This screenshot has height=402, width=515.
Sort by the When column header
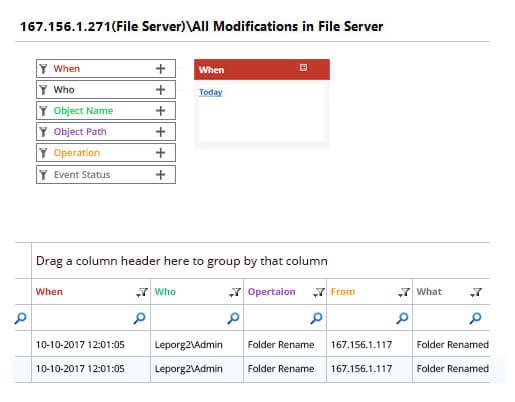(x=49, y=292)
